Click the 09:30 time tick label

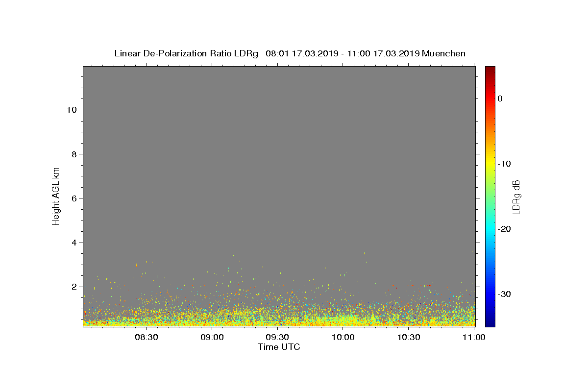(278, 337)
